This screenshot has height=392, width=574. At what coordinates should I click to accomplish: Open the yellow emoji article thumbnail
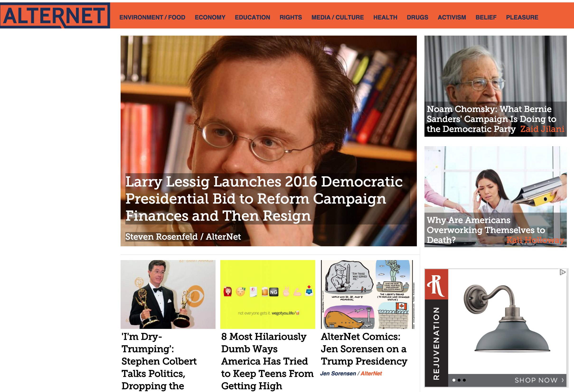268,294
